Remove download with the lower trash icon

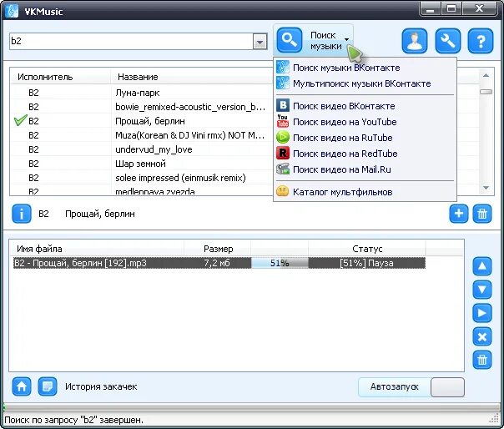tap(481, 360)
